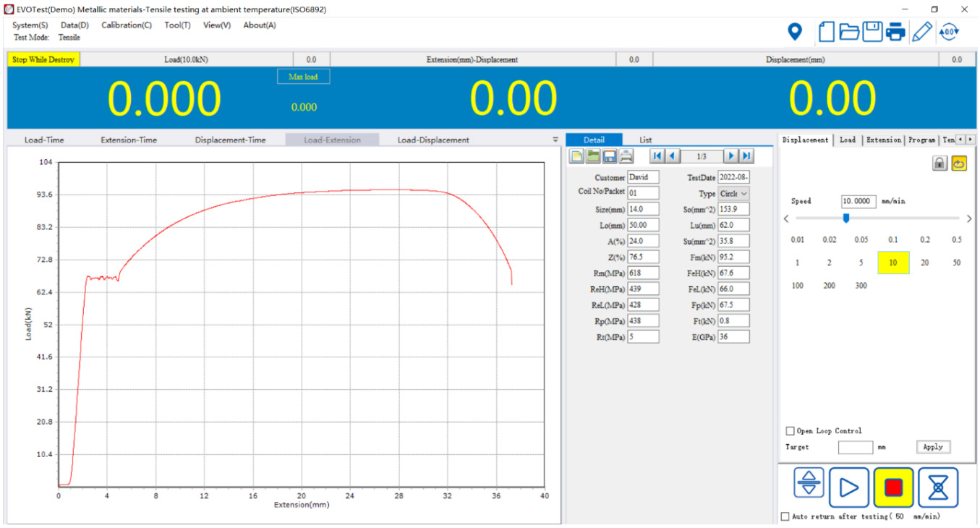The image size is (980, 528).
Task: Open file using top toolbar folder icon
Action: tap(849, 32)
